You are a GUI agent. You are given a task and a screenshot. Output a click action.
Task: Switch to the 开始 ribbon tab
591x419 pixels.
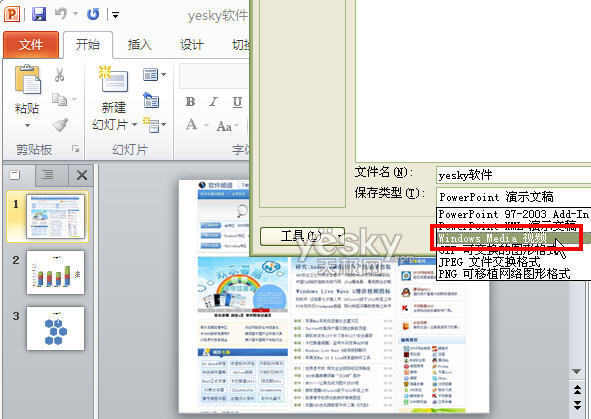[x=88, y=45]
